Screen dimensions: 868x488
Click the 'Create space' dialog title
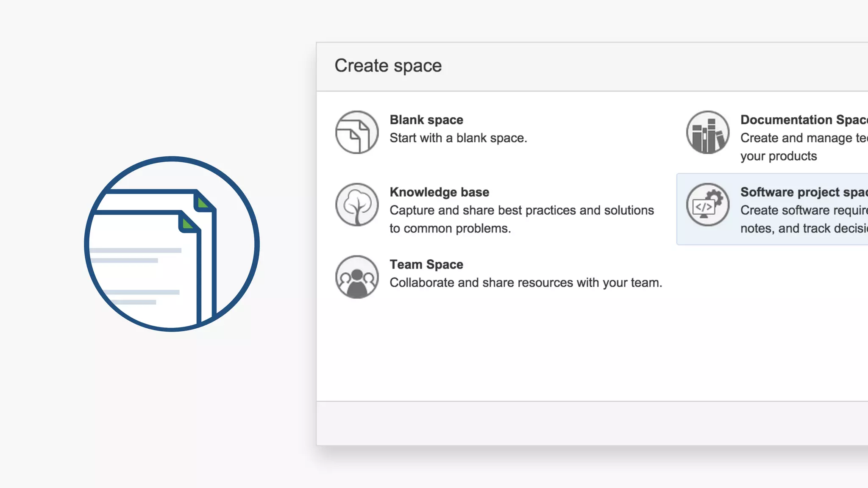click(x=388, y=66)
